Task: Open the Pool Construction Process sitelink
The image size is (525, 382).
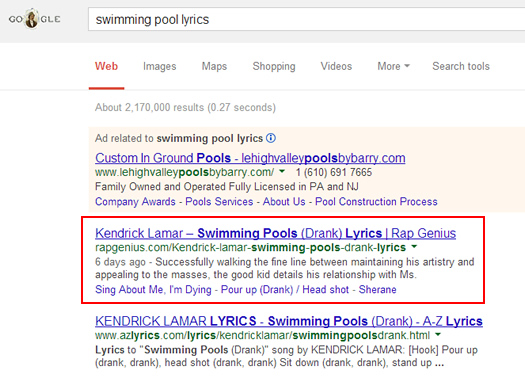Action: 376,202
